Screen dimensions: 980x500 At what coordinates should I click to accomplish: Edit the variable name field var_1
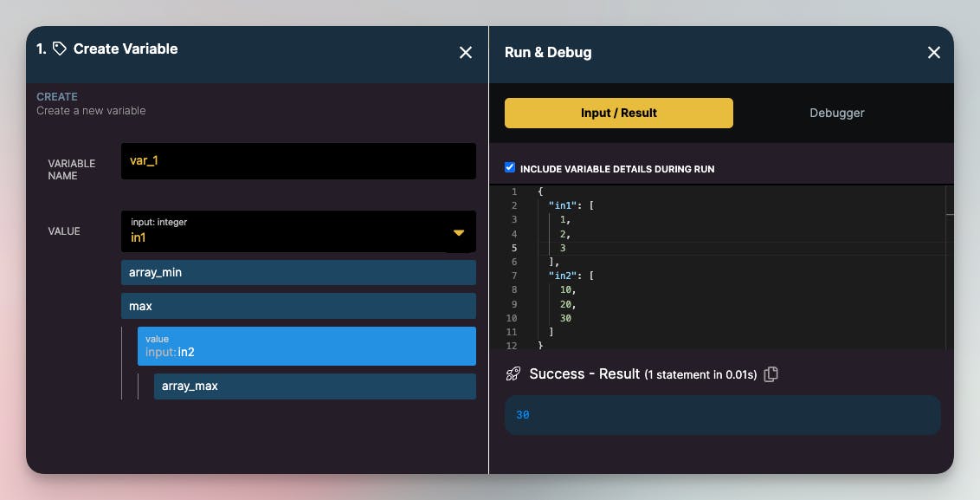[298, 161]
